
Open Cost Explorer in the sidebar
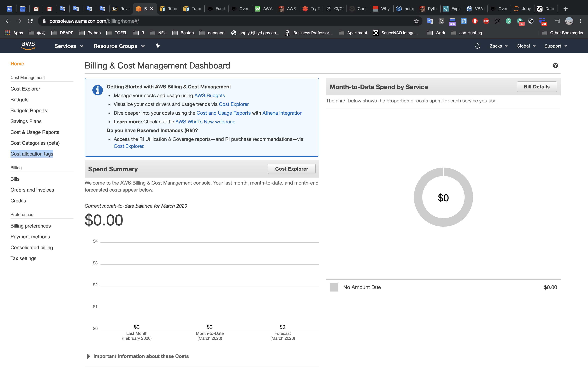[25, 89]
